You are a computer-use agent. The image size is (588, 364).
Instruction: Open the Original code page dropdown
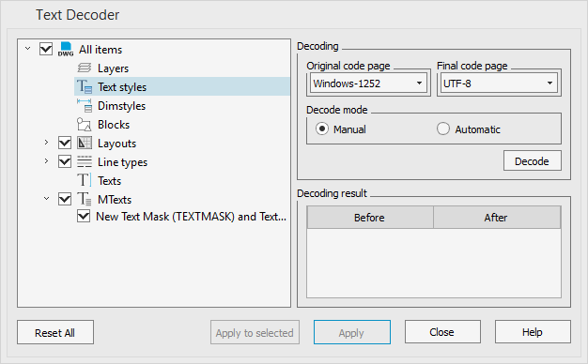pos(368,83)
